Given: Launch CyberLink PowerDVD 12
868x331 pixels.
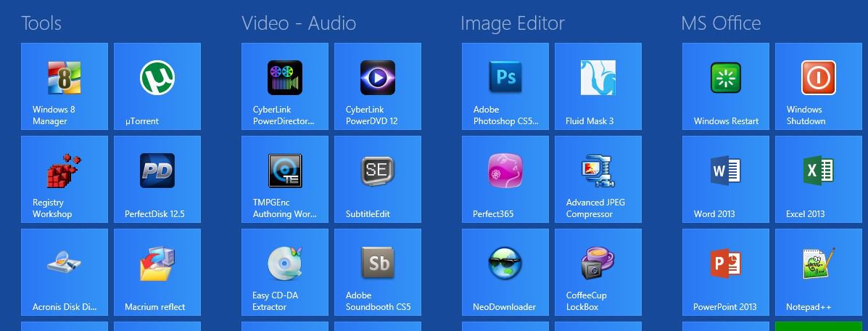Looking at the screenshot, I should [378, 86].
